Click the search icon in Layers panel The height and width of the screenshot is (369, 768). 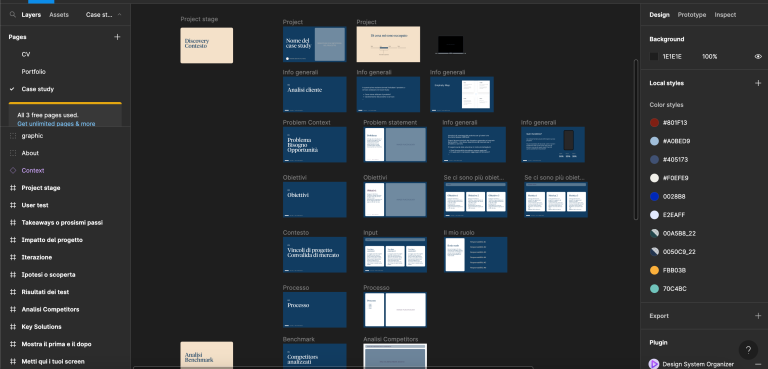point(13,15)
